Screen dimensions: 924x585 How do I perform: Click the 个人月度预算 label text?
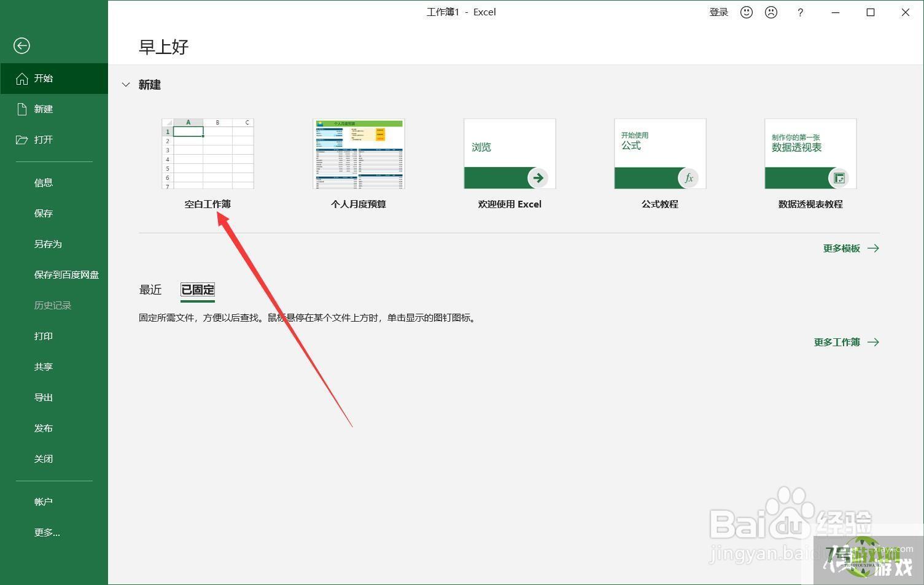click(x=359, y=204)
